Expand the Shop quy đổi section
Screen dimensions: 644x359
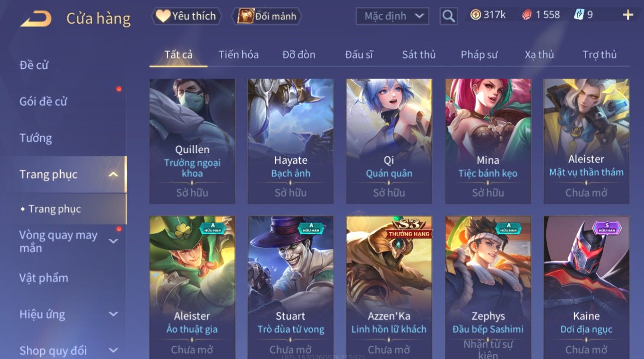click(x=113, y=351)
